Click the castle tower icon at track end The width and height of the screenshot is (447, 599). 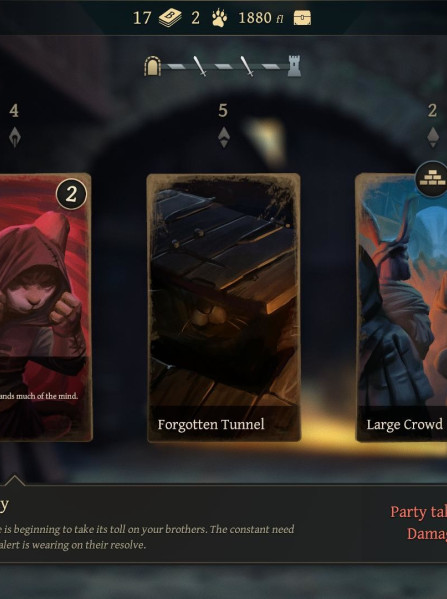click(294, 66)
